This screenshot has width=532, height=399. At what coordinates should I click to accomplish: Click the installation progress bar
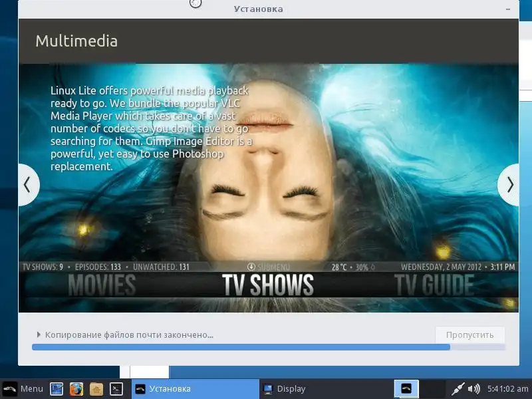click(x=269, y=346)
